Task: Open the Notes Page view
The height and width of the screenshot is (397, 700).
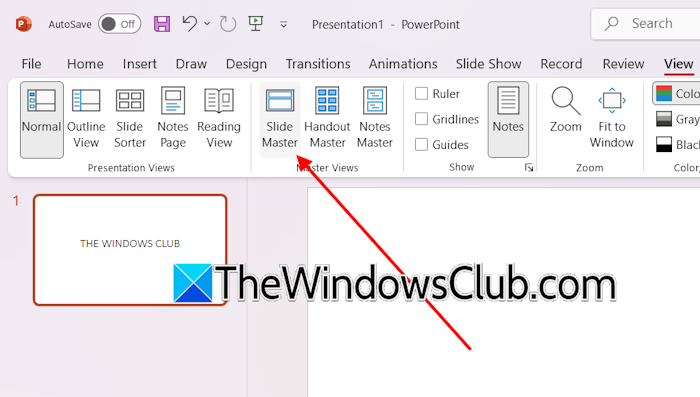Action: tap(173, 119)
